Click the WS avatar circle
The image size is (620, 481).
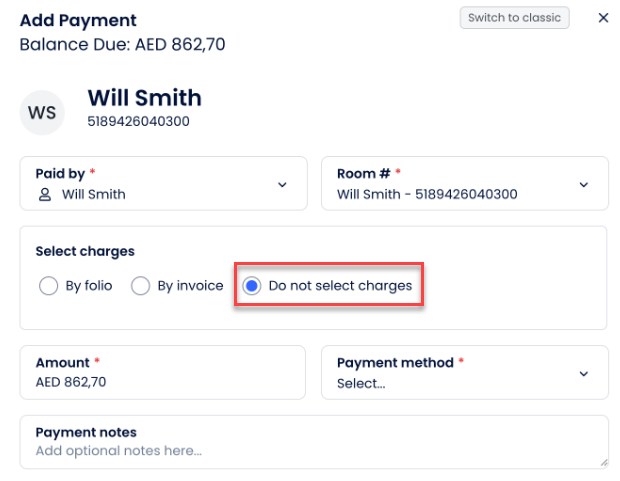[42, 111]
